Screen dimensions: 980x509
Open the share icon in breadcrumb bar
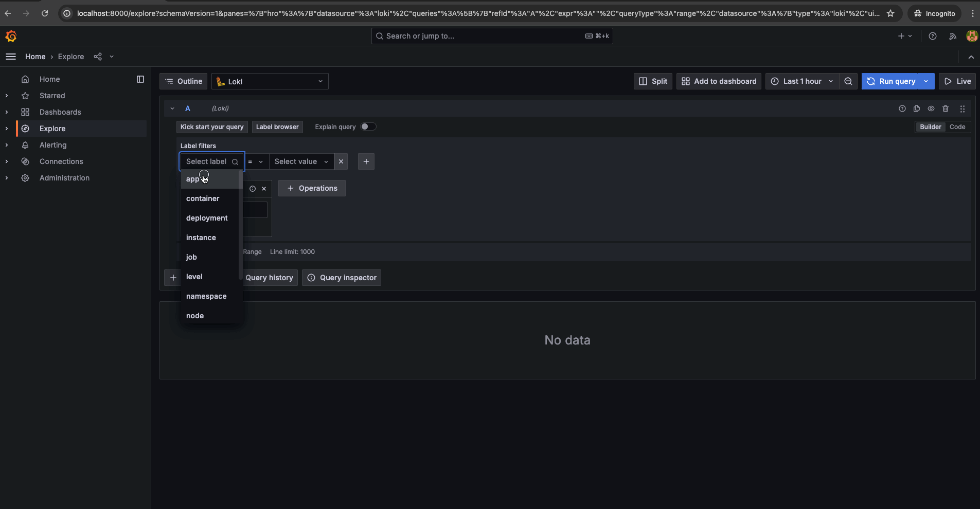coord(98,57)
